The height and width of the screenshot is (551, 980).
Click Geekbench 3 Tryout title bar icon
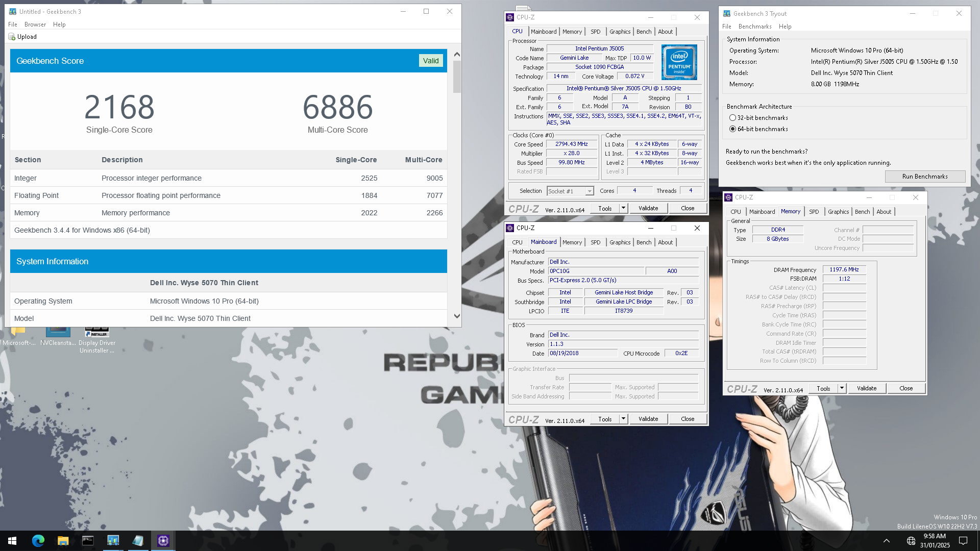tap(727, 14)
